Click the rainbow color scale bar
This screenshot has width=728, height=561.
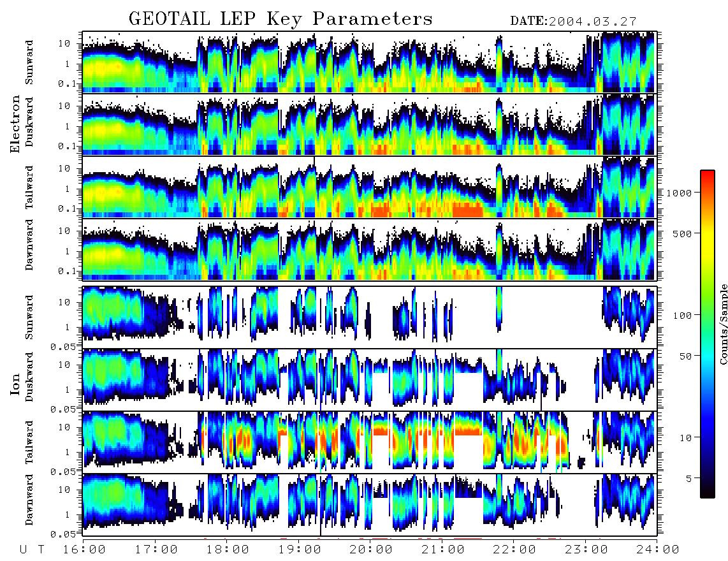(x=707, y=334)
